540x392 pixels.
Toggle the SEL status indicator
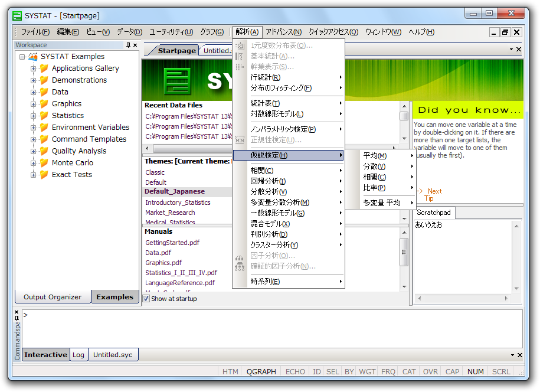(x=332, y=372)
